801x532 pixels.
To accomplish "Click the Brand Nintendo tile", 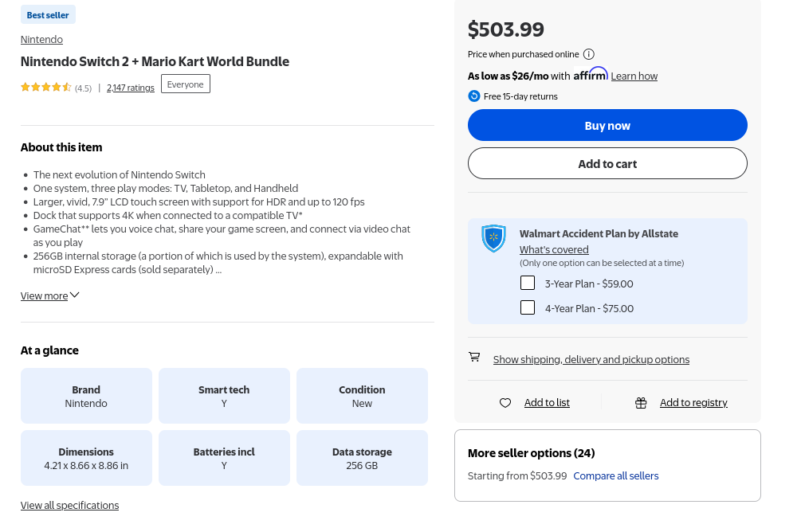I will 86,396.
